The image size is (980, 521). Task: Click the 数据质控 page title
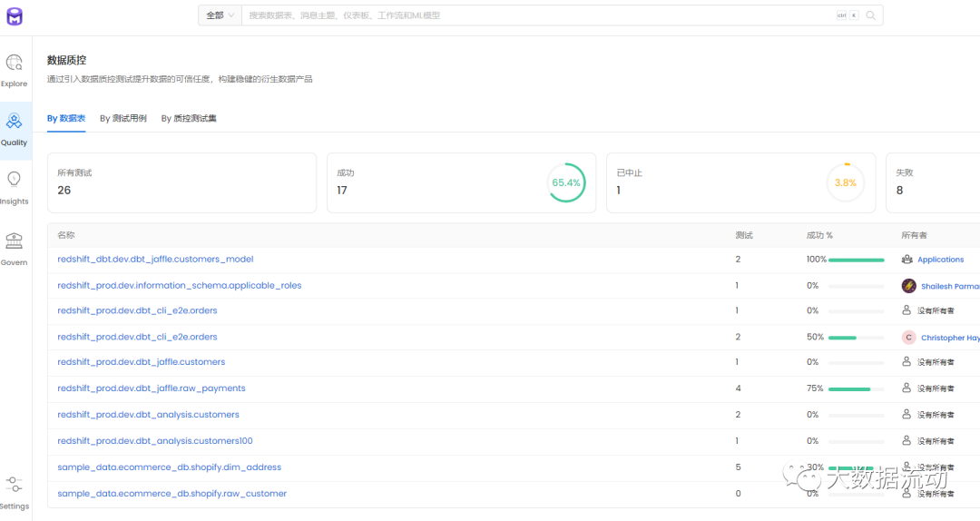pos(67,60)
